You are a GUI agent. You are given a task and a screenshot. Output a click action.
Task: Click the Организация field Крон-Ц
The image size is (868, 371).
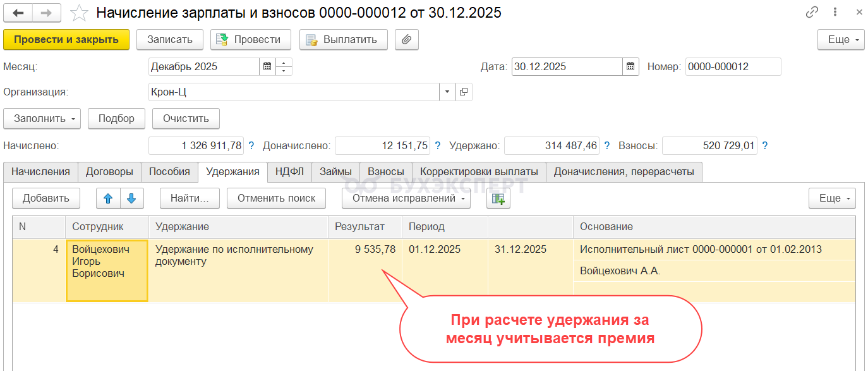click(294, 92)
